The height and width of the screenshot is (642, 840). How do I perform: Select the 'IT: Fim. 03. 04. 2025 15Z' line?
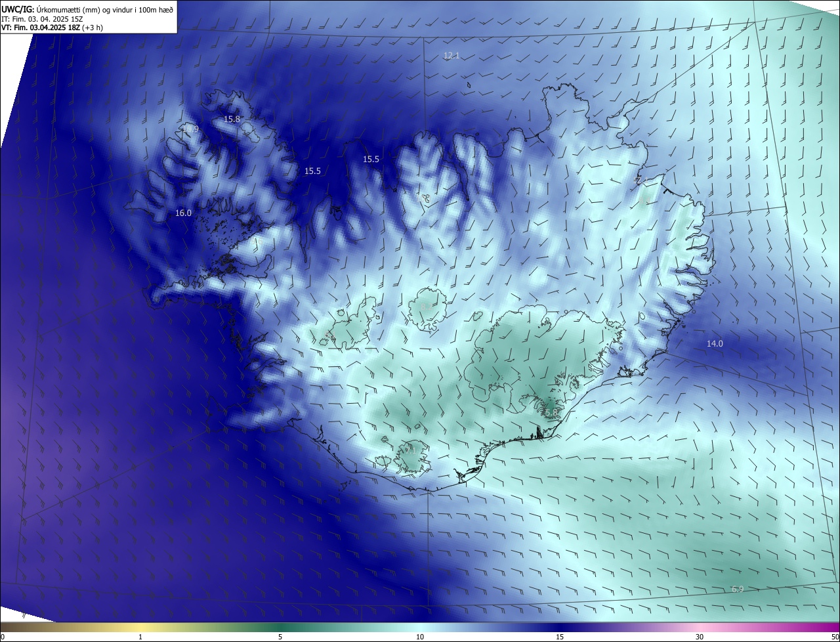click(42, 19)
